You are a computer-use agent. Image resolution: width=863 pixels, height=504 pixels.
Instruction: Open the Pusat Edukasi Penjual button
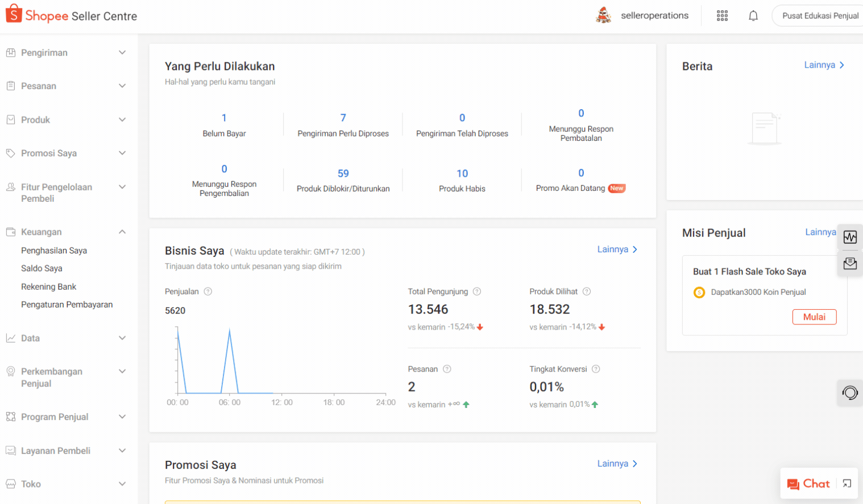pyautogui.click(x=819, y=16)
